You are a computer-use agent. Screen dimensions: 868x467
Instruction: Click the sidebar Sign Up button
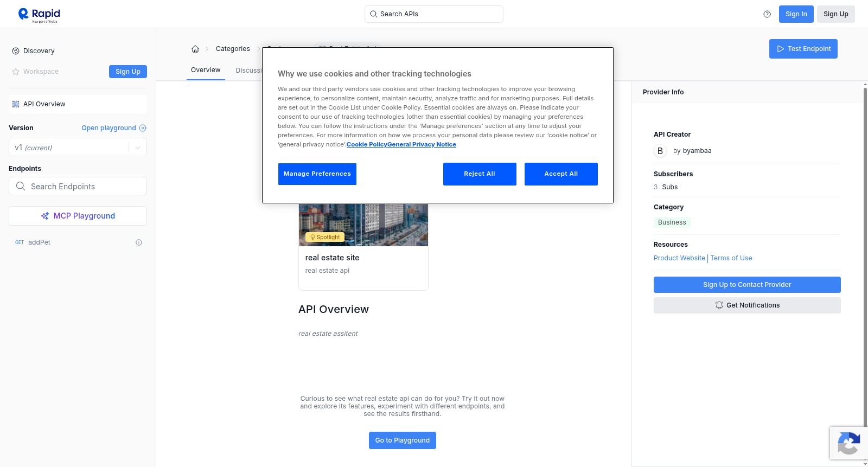tap(128, 72)
